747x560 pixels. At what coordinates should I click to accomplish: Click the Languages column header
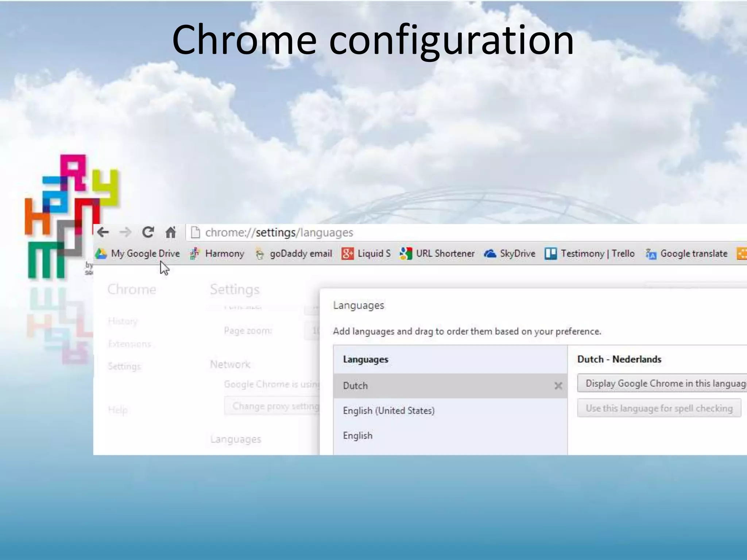(x=365, y=359)
